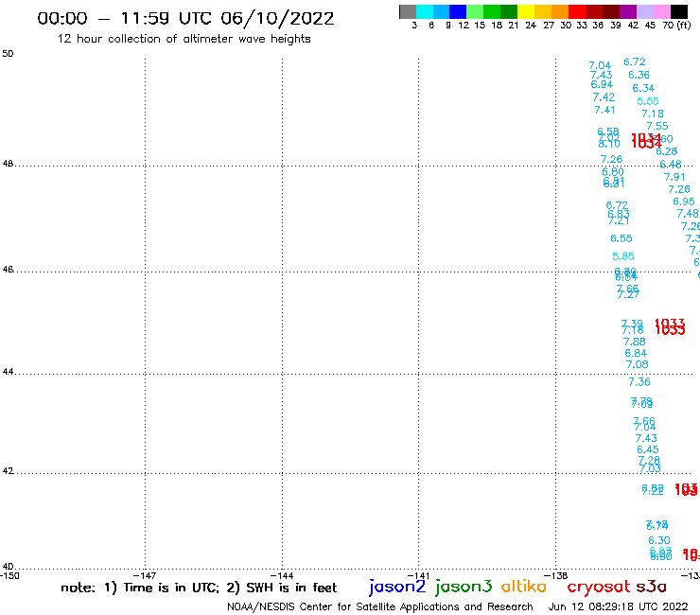Click the cyan swatch in the wave height legend

tap(425, 11)
